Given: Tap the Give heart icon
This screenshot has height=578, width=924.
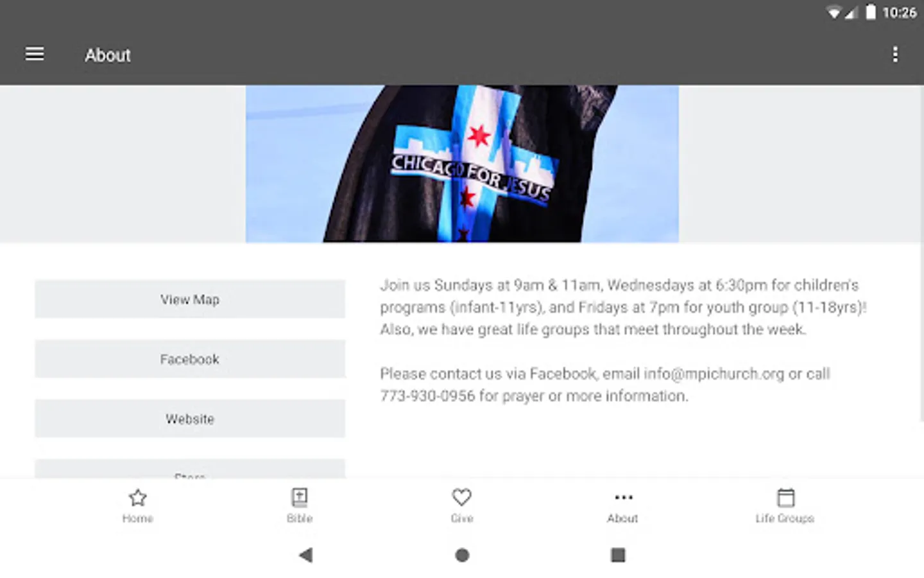Looking at the screenshot, I should pyautogui.click(x=462, y=497).
